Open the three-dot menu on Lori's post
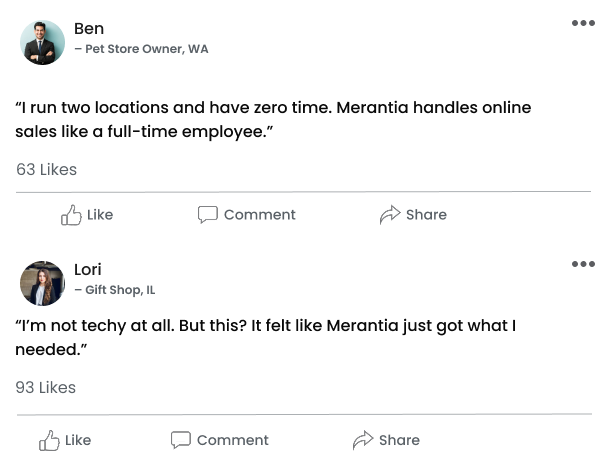605x467 pixels. tap(583, 264)
